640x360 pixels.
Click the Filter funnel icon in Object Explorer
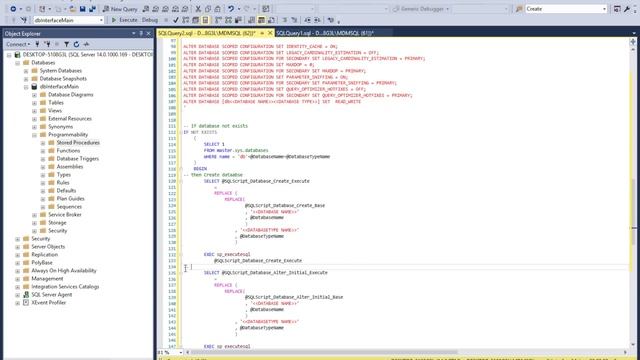coord(67,44)
